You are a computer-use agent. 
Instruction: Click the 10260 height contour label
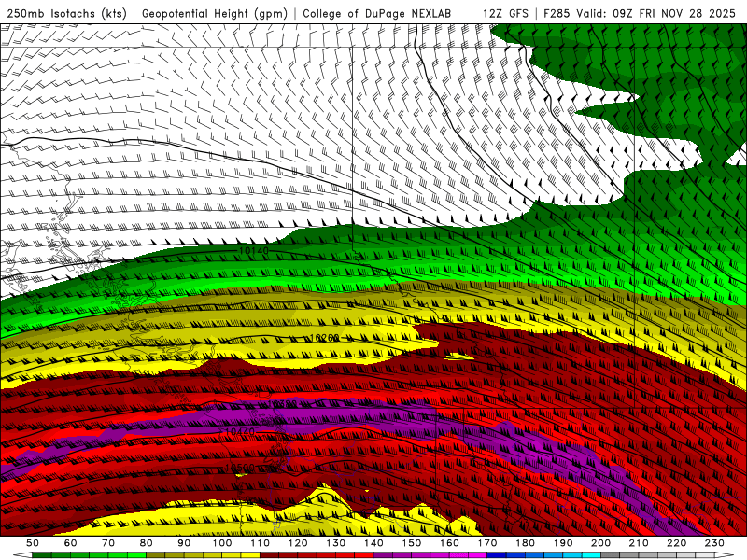pos(324,338)
